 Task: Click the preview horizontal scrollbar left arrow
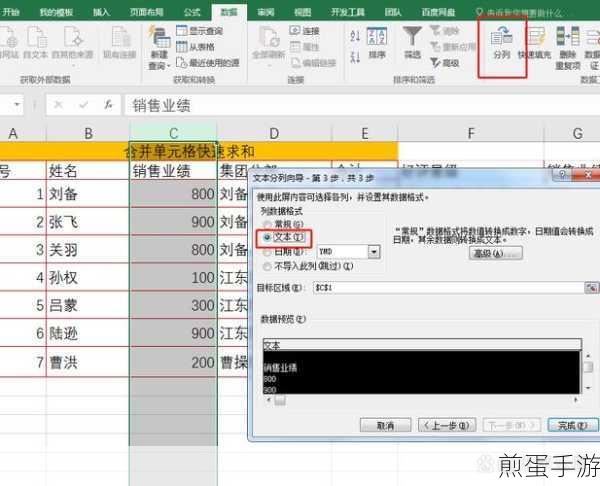pyautogui.click(x=269, y=400)
